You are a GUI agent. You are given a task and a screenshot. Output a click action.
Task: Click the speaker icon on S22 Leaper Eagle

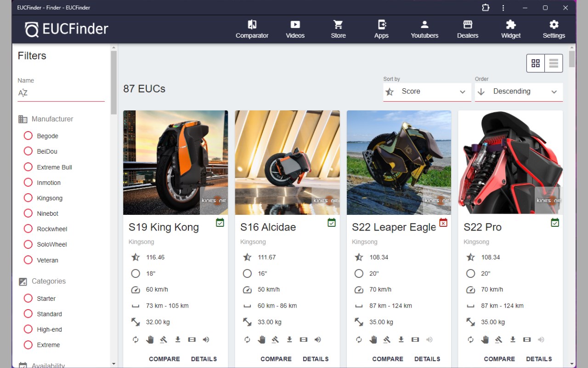pyautogui.click(x=429, y=339)
